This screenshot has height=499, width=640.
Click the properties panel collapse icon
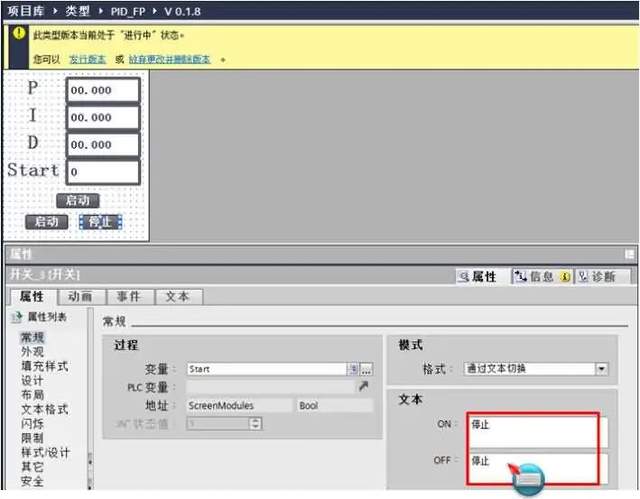[x=630, y=254]
